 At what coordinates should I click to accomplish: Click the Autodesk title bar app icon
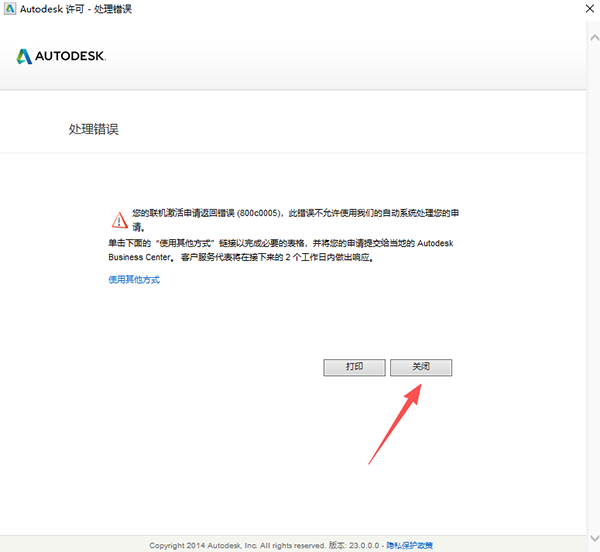click(9, 9)
